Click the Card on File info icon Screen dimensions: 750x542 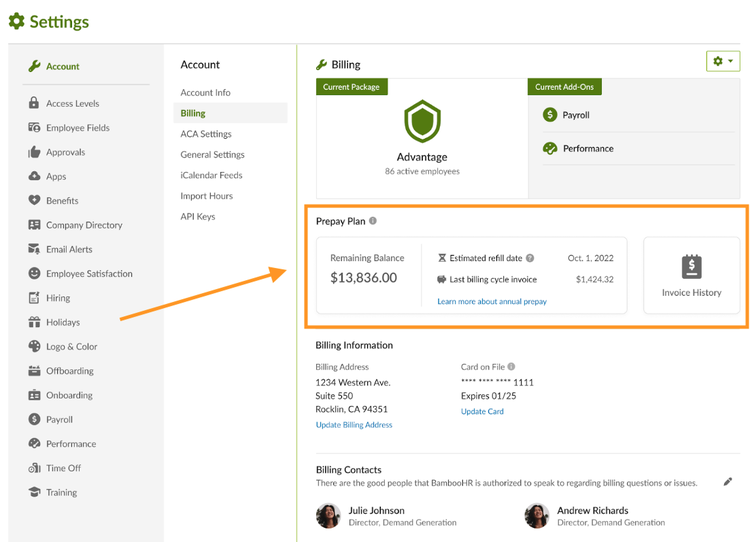click(x=511, y=366)
